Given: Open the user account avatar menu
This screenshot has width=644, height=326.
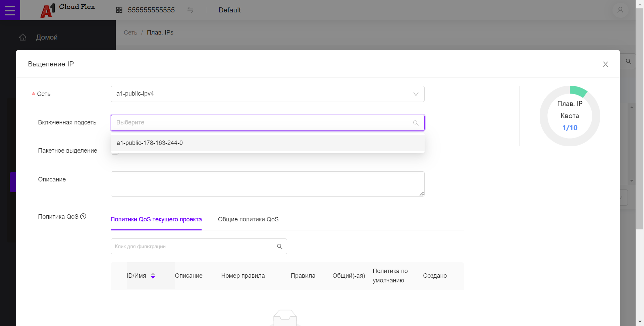Looking at the screenshot, I should coord(620,10).
